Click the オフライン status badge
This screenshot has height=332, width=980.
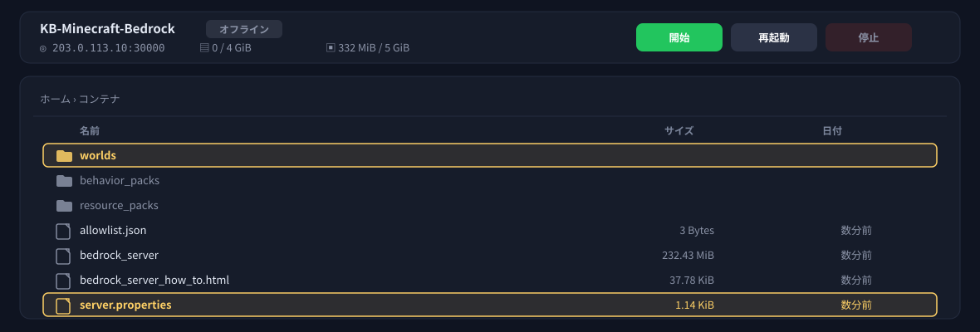click(x=244, y=29)
